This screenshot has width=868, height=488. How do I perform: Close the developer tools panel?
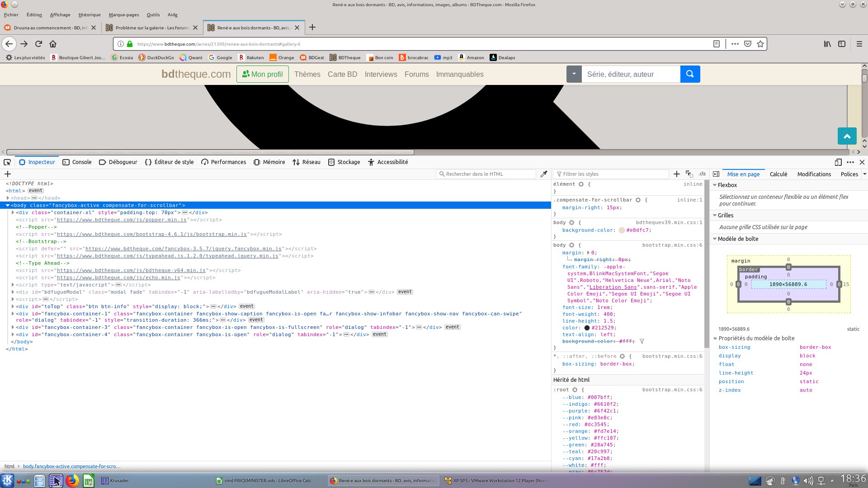pyautogui.click(x=862, y=162)
